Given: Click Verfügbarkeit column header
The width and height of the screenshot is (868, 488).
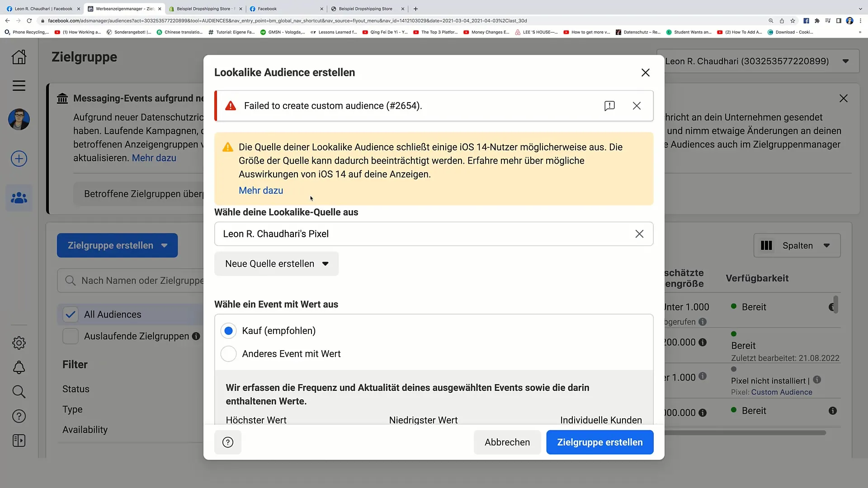Looking at the screenshot, I should (757, 278).
